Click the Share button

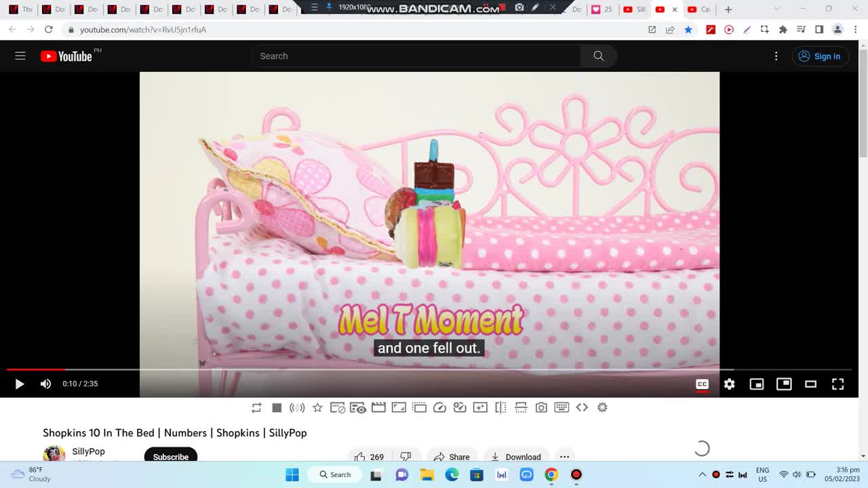tap(452, 457)
